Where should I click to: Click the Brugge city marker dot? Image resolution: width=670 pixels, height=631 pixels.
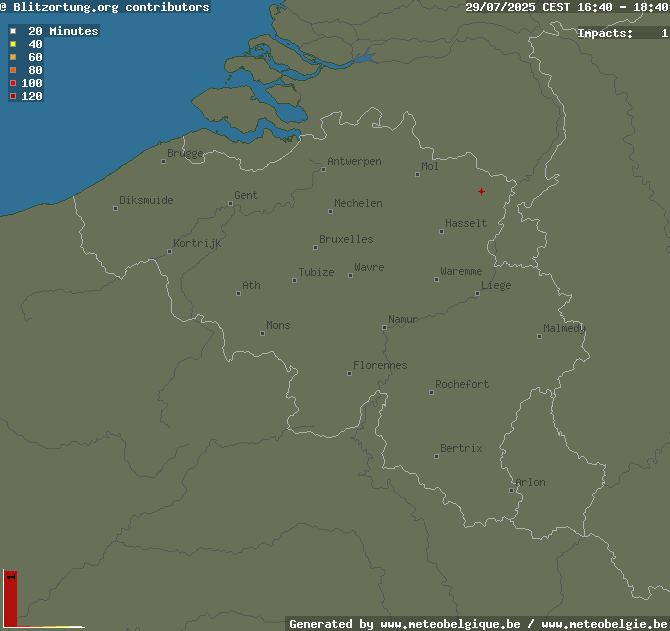[x=163, y=161]
